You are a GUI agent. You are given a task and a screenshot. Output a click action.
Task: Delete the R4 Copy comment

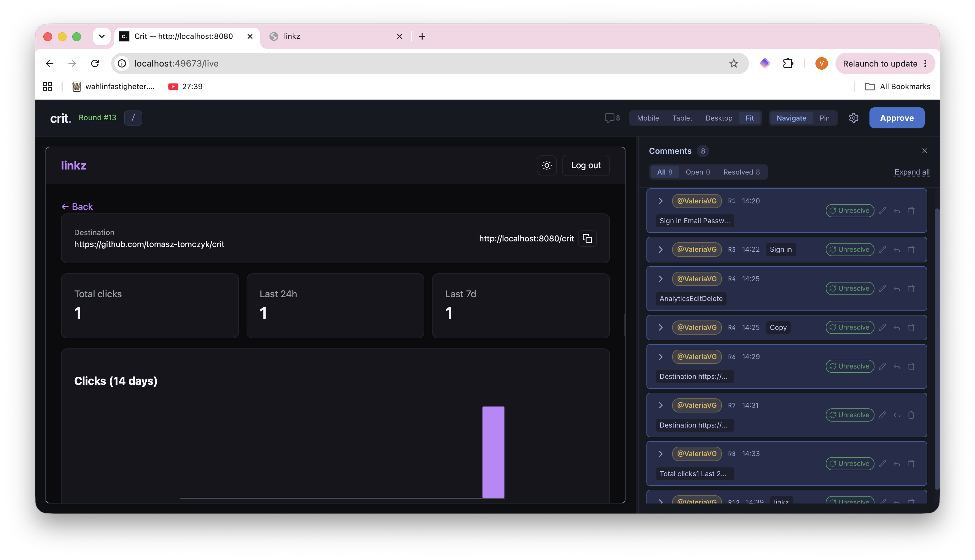(911, 327)
